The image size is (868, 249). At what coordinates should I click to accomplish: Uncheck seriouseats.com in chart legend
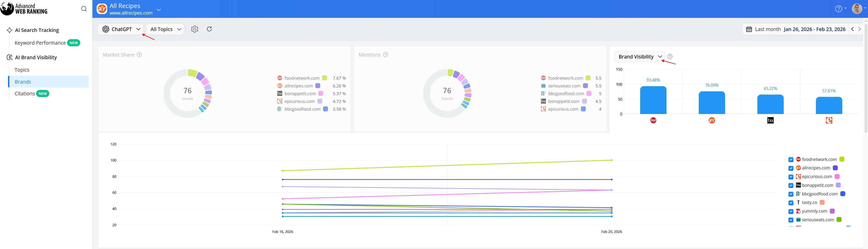click(791, 220)
